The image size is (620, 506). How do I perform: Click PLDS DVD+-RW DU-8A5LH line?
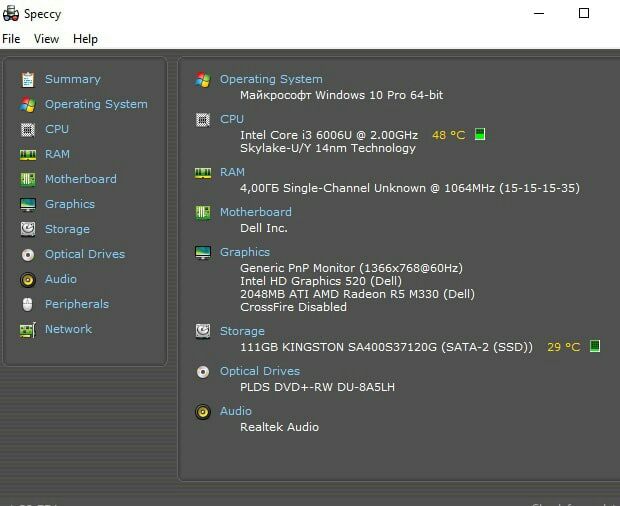point(318,387)
